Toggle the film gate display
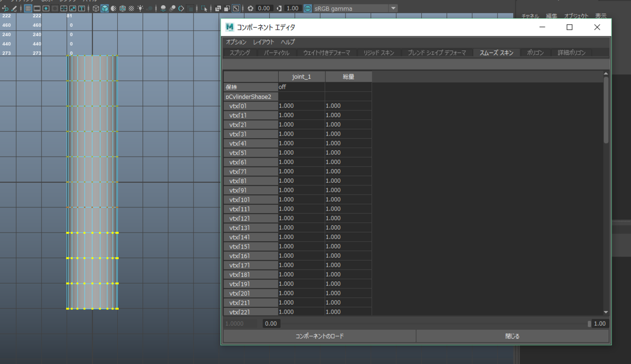The height and width of the screenshot is (364, 631). (37, 8)
